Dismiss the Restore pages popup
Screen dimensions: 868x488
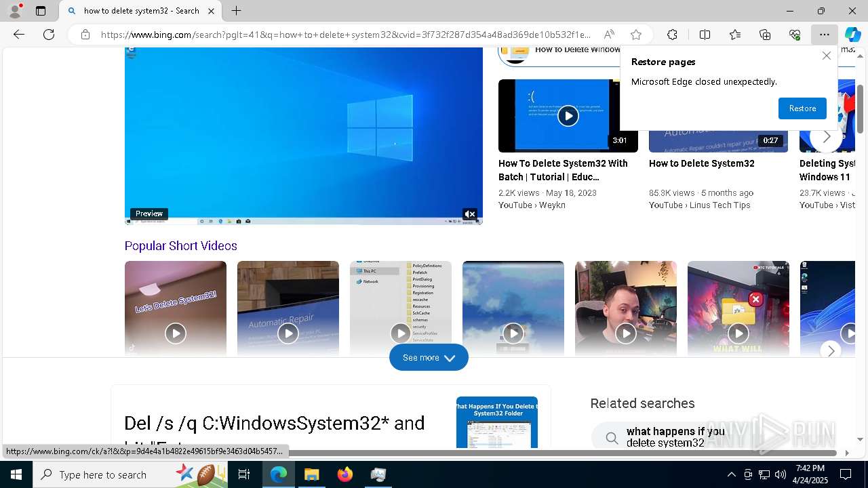(826, 56)
